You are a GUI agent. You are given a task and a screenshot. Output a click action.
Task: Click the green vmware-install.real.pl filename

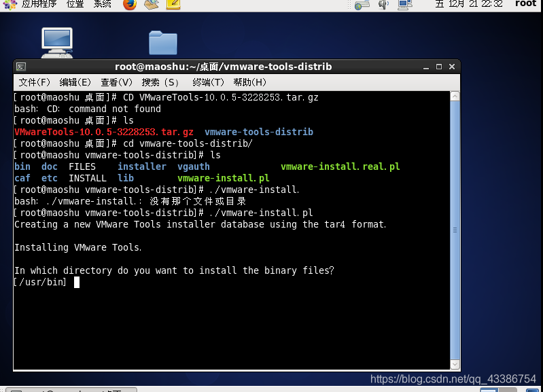(340, 166)
